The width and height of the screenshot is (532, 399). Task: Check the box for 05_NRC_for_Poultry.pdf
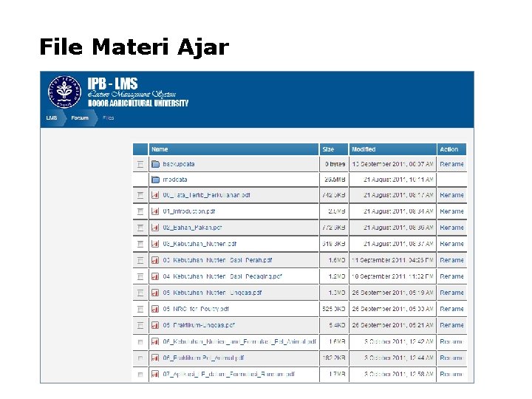point(140,310)
